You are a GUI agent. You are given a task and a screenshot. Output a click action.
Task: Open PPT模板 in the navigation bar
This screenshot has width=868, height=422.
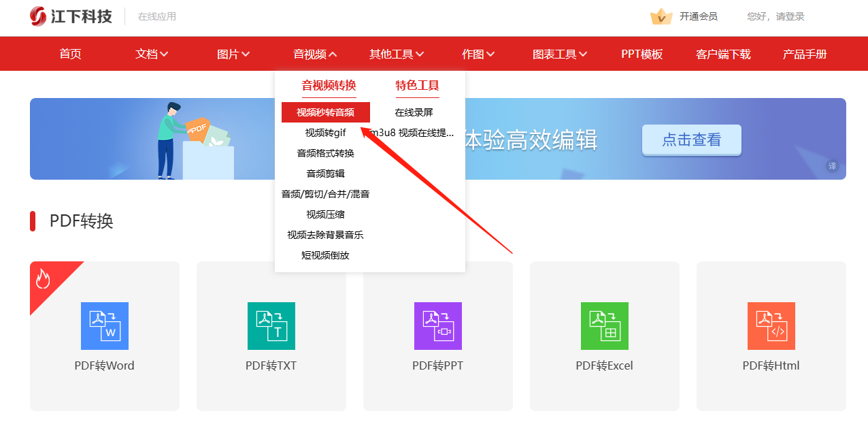(x=642, y=54)
